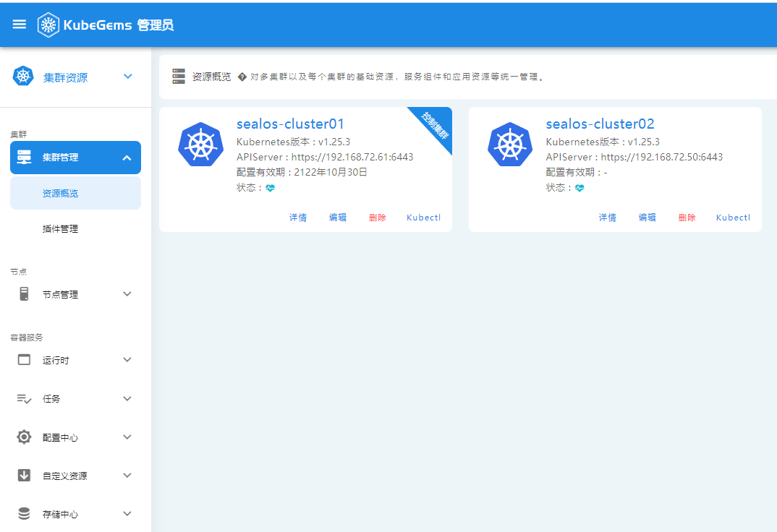777x532 pixels.
Task: Click 配置有效期 2122年10月30日 text
Action: [302, 172]
